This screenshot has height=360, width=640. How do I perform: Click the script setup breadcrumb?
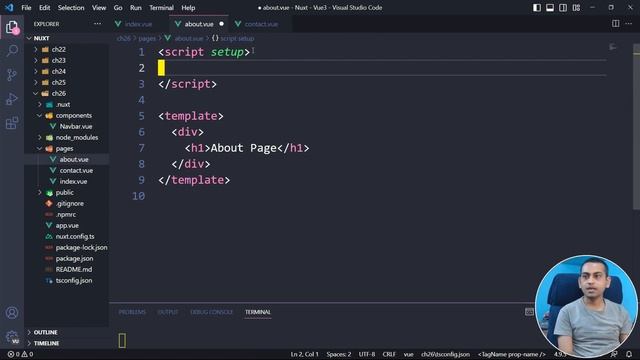(x=233, y=38)
